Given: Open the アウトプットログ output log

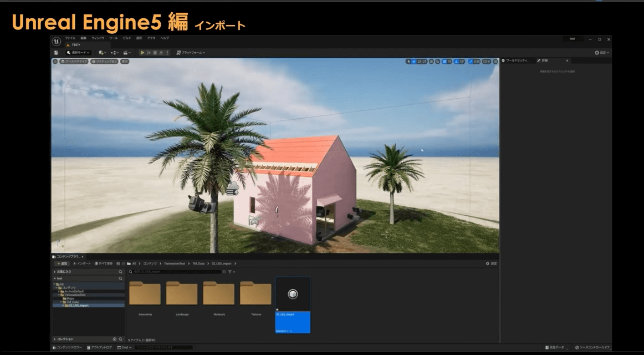Looking at the screenshot, I should 99,348.
